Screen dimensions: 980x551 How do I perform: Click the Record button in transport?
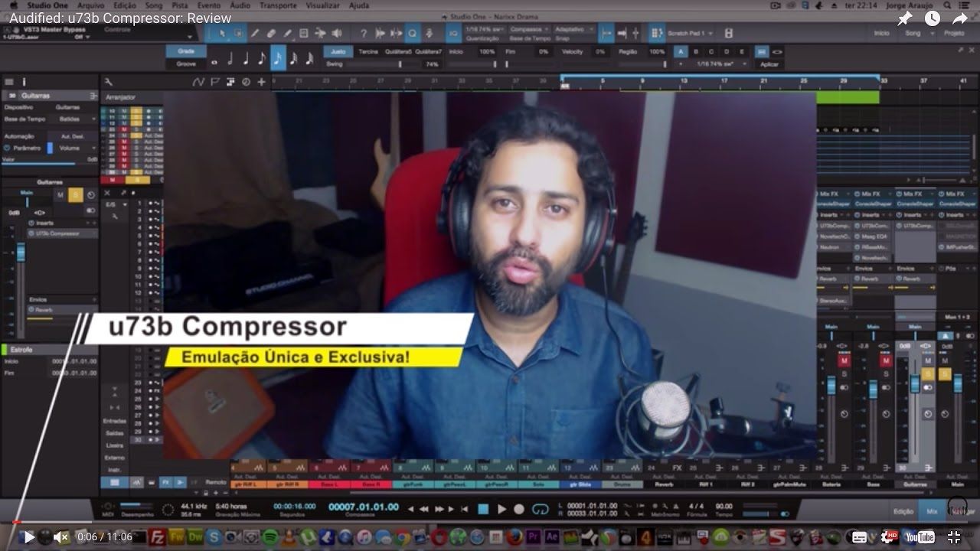(x=519, y=509)
